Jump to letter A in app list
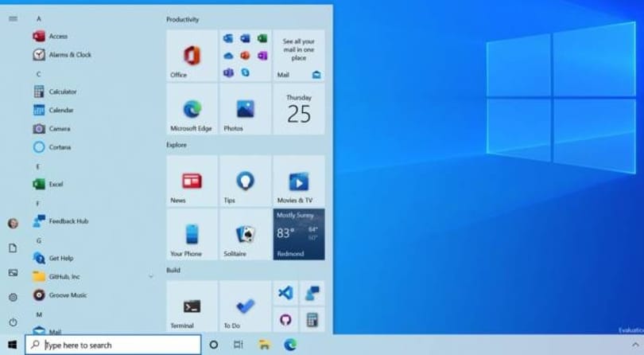The height and width of the screenshot is (355, 644). pyautogui.click(x=39, y=18)
